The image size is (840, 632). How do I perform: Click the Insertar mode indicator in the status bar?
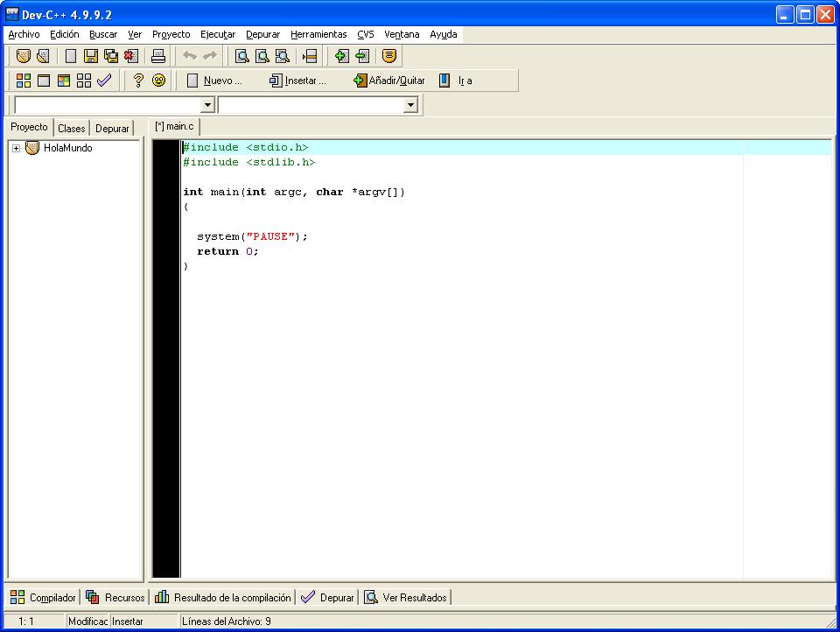(x=128, y=621)
